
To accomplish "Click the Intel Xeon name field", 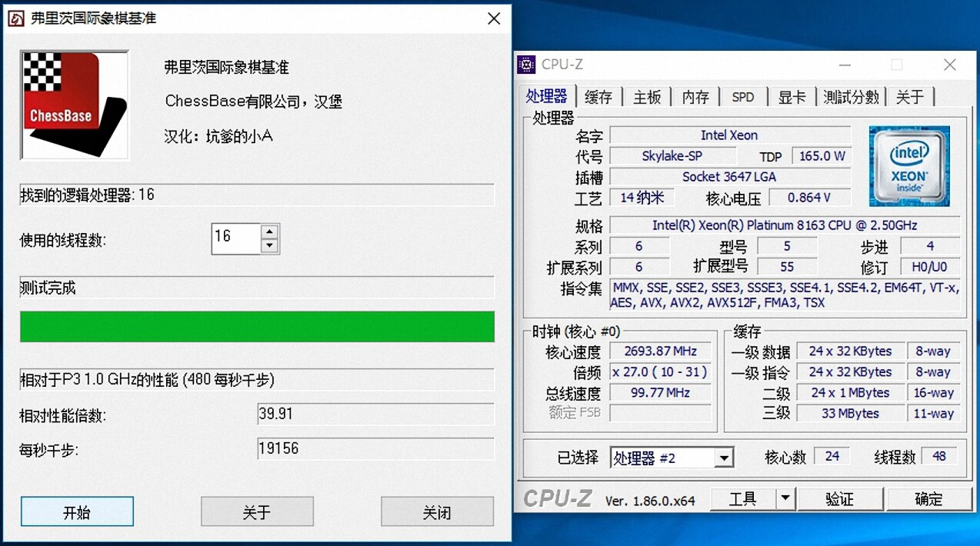I will [729, 135].
